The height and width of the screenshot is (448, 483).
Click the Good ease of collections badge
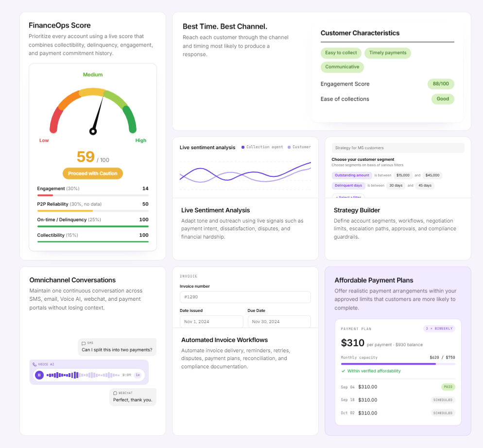click(x=443, y=99)
